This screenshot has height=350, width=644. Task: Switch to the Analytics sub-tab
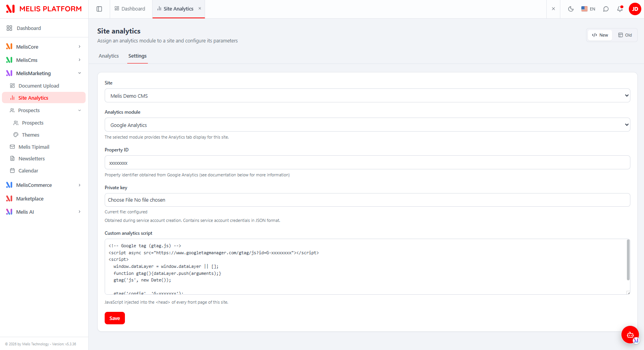(x=109, y=56)
